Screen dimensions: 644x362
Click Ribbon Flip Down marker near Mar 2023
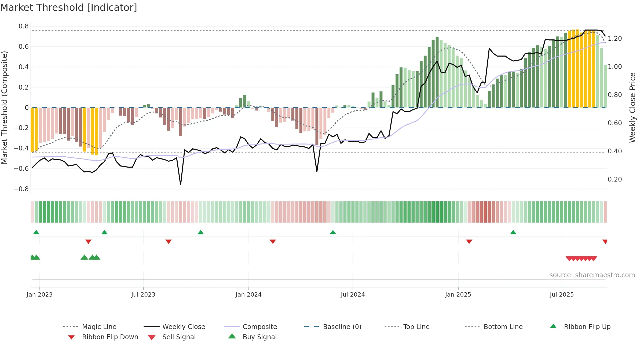click(x=88, y=242)
